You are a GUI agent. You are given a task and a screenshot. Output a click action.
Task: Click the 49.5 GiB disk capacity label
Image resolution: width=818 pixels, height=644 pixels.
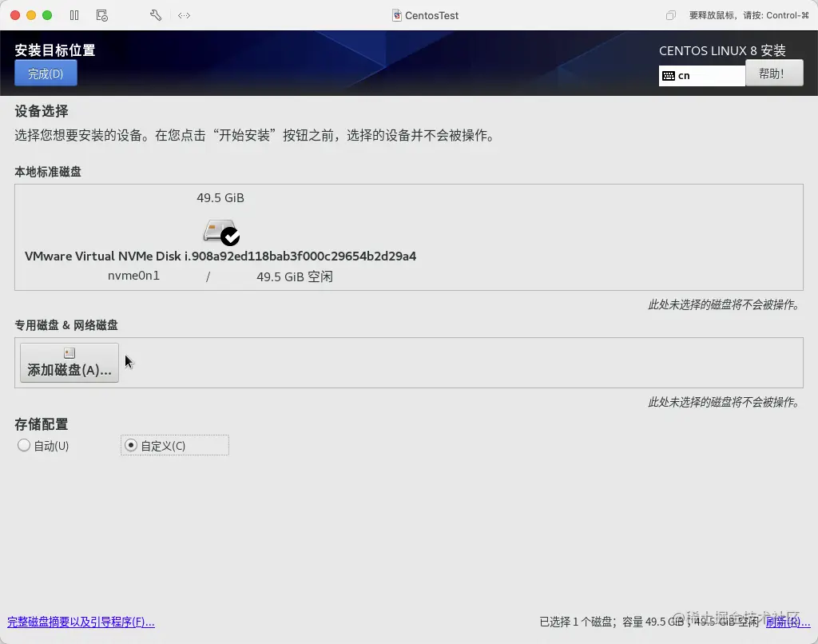[x=220, y=198]
